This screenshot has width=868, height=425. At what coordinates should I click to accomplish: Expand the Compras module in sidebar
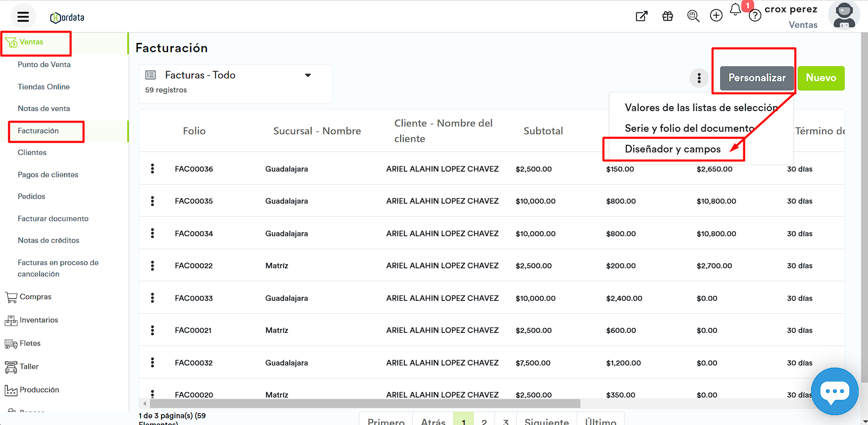(35, 297)
